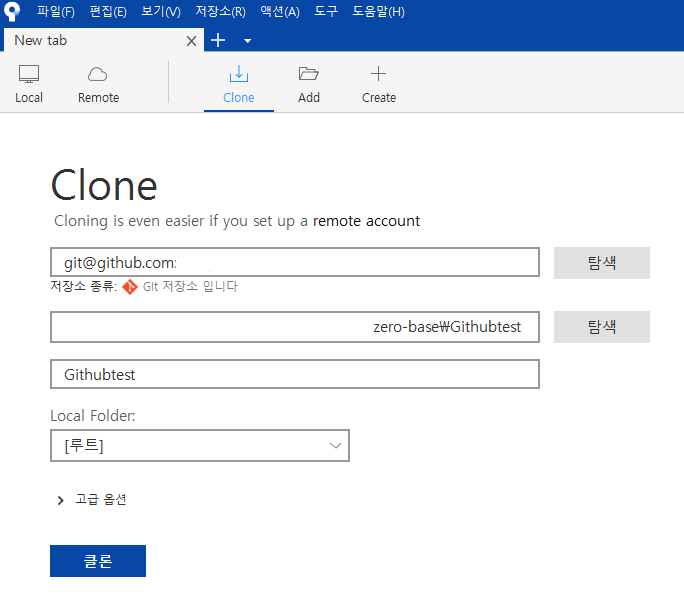684x615 pixels.
Task: Select the Create repository toolbar button
Action: [x=379, y=85]
